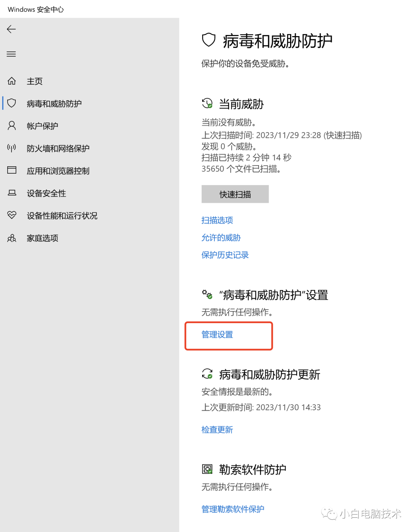
Task: Click the 当前威胁 heading
Action: pos(241,104)
